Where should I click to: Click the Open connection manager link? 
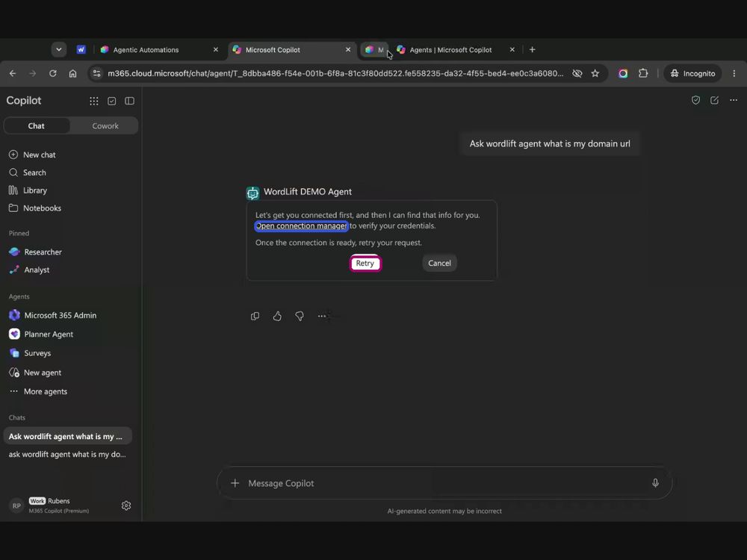coord(302,225)
